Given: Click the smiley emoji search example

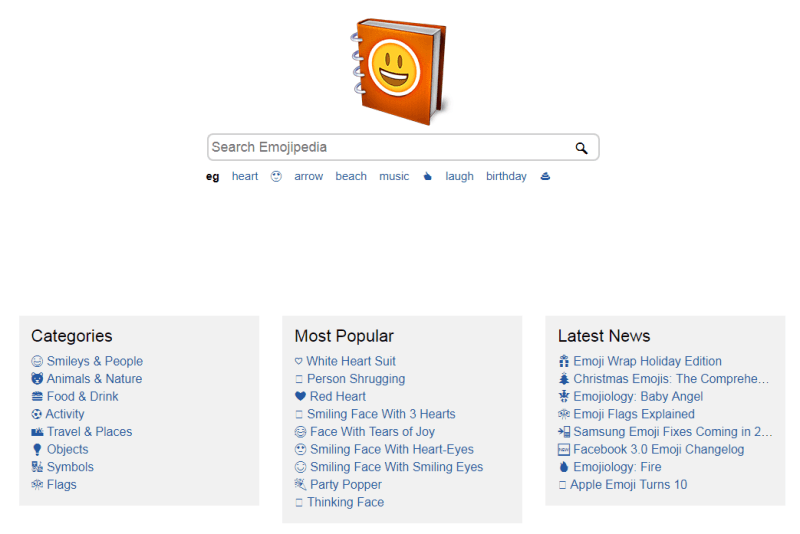Looking at the screenshot, I should pyautogui.click(x=276, y=176).
